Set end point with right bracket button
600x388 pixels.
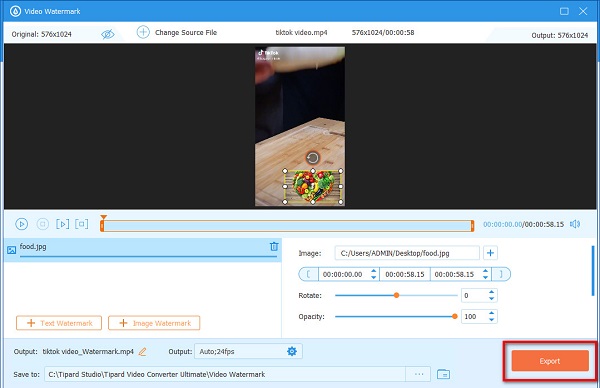[501, 274]
